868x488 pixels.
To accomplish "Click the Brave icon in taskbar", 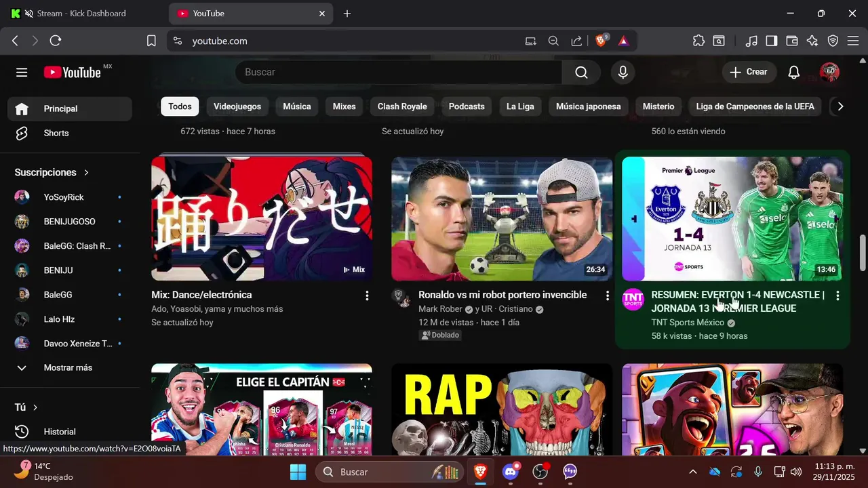I will pos(480,472).
